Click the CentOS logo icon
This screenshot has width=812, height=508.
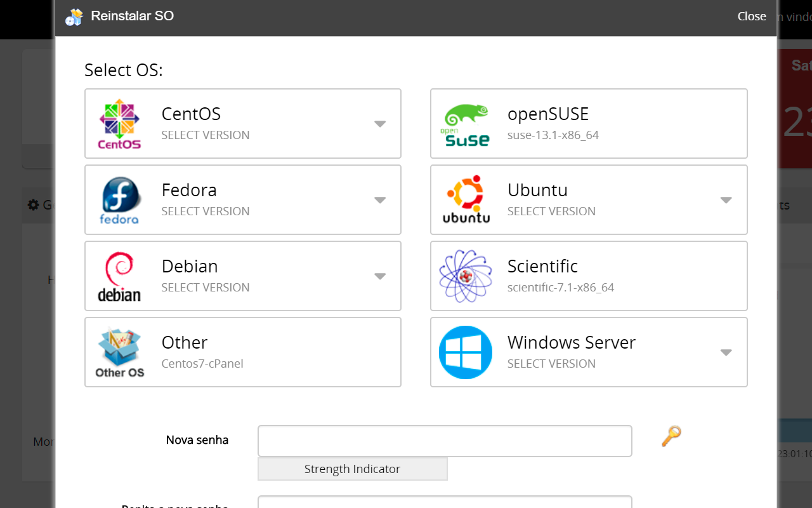click(x=119, y=124)
